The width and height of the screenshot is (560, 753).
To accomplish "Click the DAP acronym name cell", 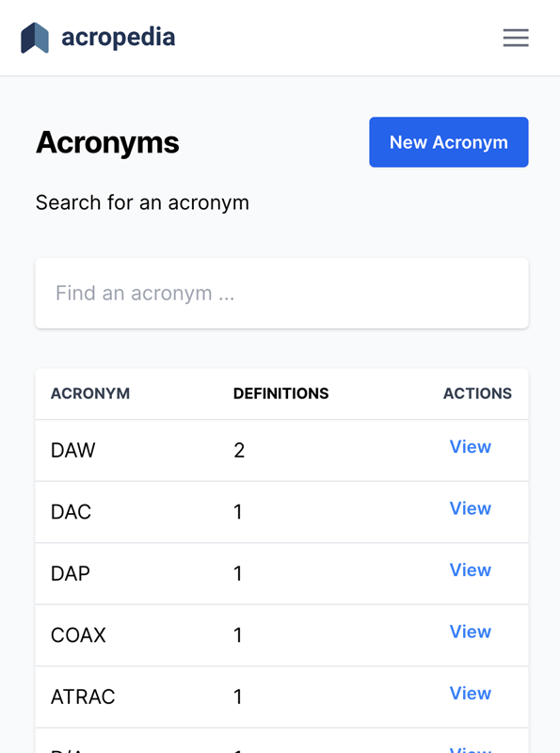I will [x=71, y=573].
